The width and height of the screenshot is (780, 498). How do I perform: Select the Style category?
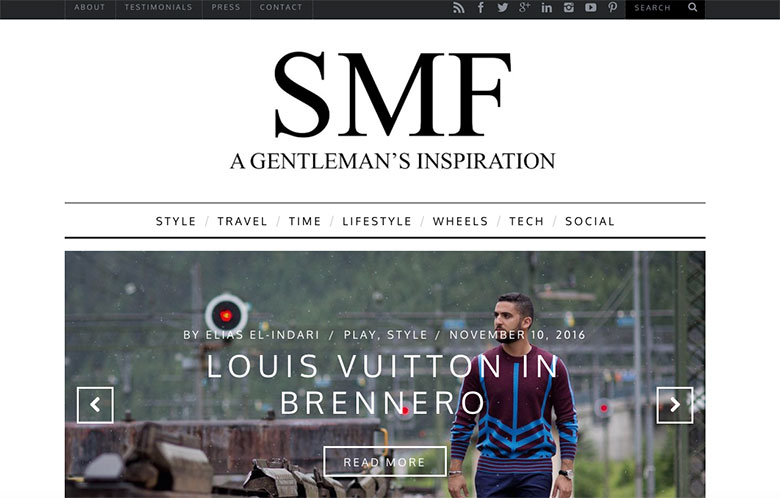(x=176, y=221)
